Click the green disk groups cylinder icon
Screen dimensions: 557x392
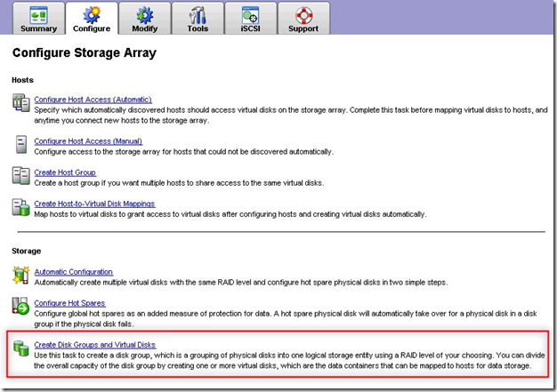pyautogui.click(x=21, y=348)
